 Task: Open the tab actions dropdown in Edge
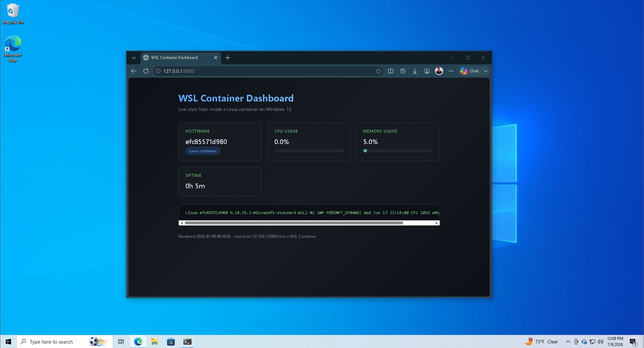[x=134, y=58]
